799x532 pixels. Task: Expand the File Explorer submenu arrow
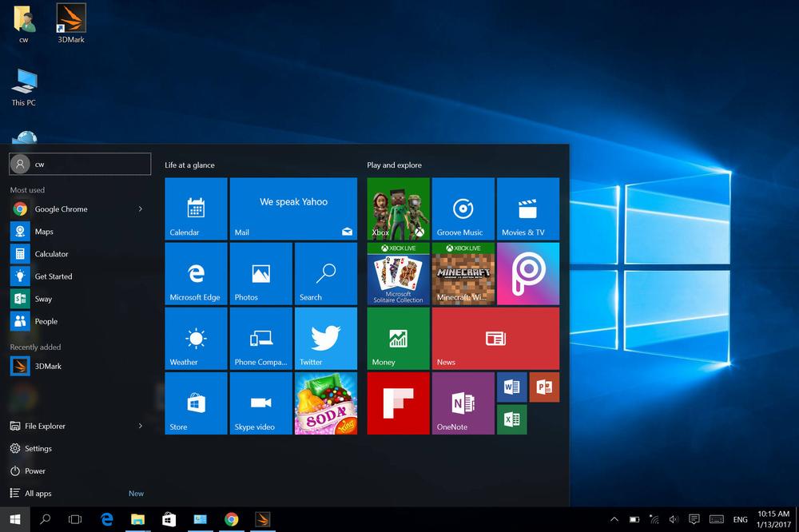(141, 427)
